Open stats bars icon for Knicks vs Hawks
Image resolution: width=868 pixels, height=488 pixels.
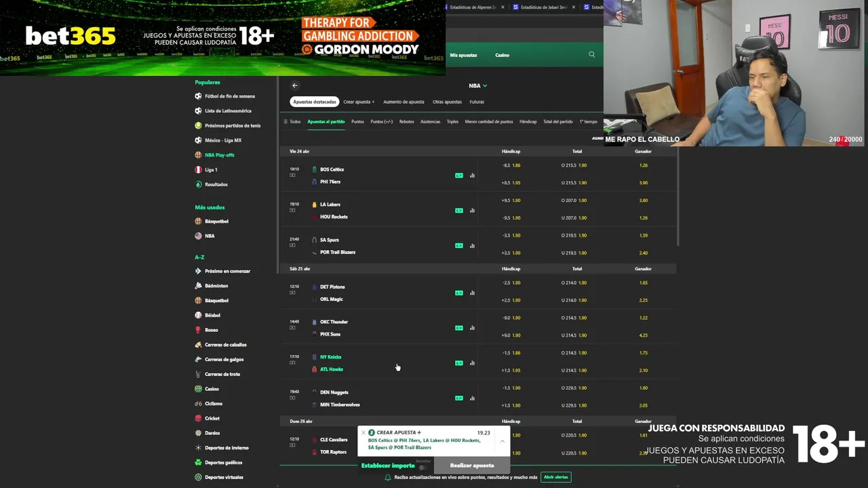pyautogui.click(x=472, y=363)
